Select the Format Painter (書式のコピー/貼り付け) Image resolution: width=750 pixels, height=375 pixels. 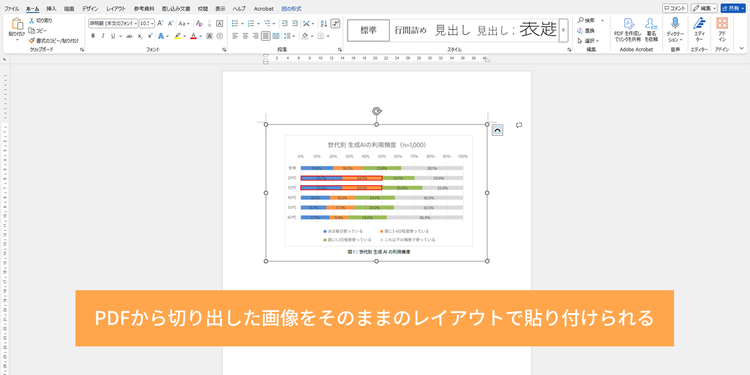coord(53,41)
